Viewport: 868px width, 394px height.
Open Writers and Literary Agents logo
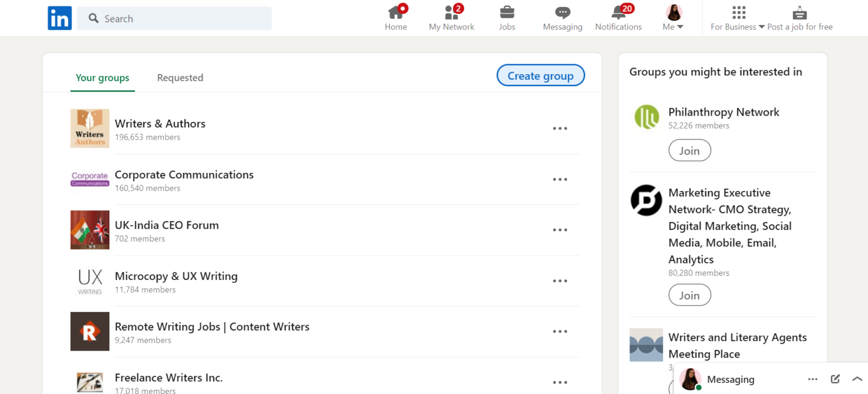coord(646,345)
